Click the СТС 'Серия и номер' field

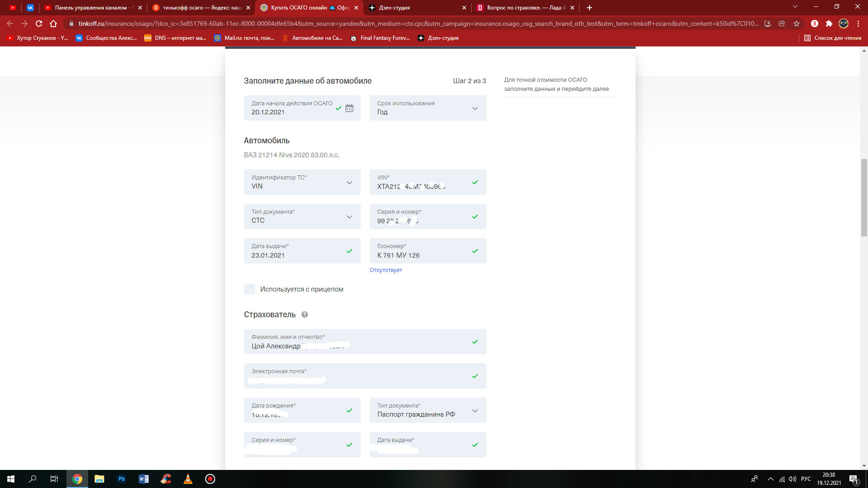click(428, 216)
